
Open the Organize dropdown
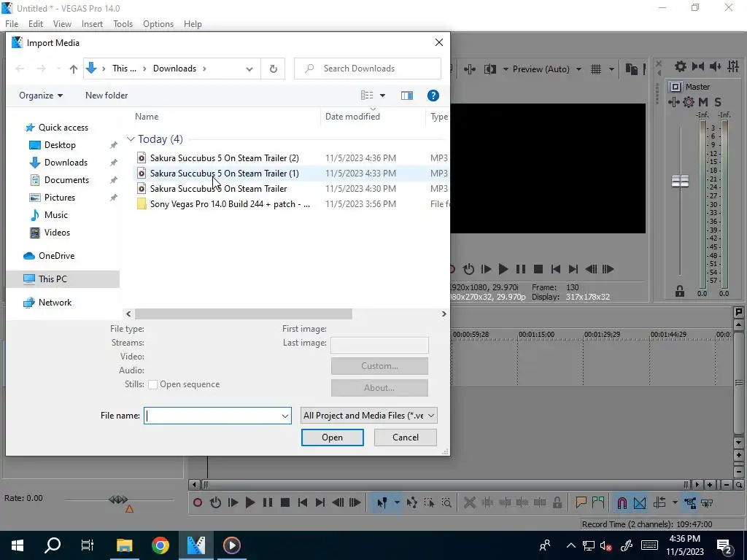tap(41, 96)
